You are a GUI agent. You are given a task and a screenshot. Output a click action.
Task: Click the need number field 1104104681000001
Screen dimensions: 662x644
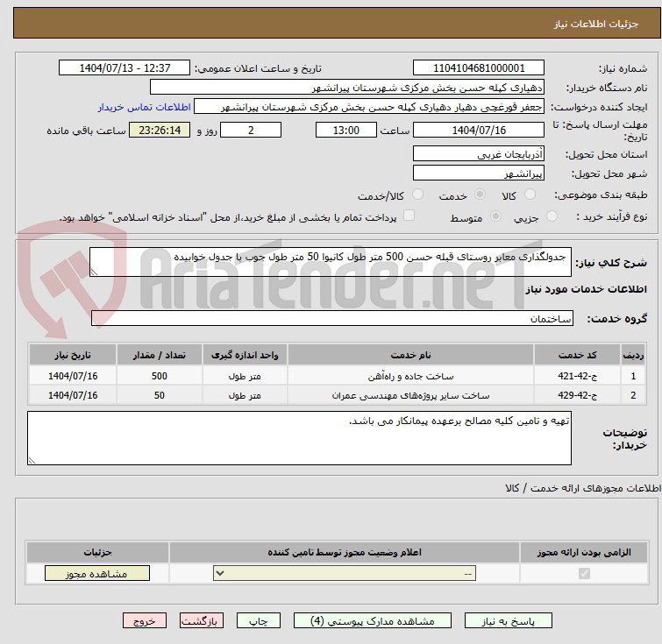coord(478,68)
